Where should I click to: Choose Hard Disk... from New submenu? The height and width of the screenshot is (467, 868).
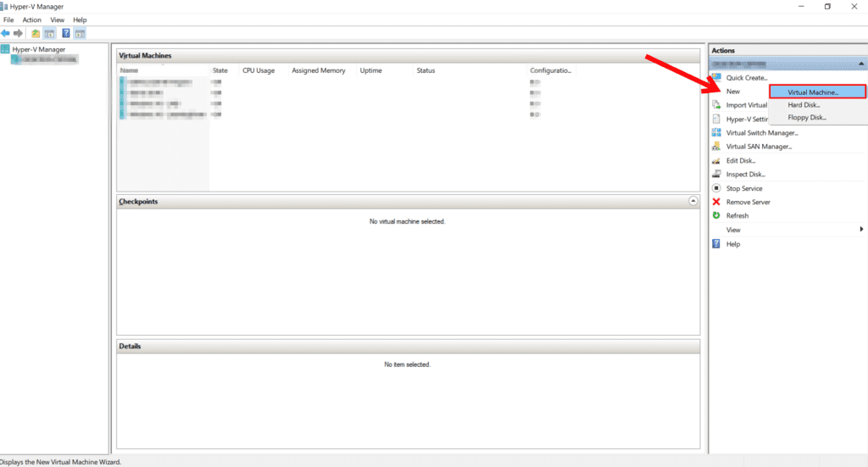tap(818, 104)
